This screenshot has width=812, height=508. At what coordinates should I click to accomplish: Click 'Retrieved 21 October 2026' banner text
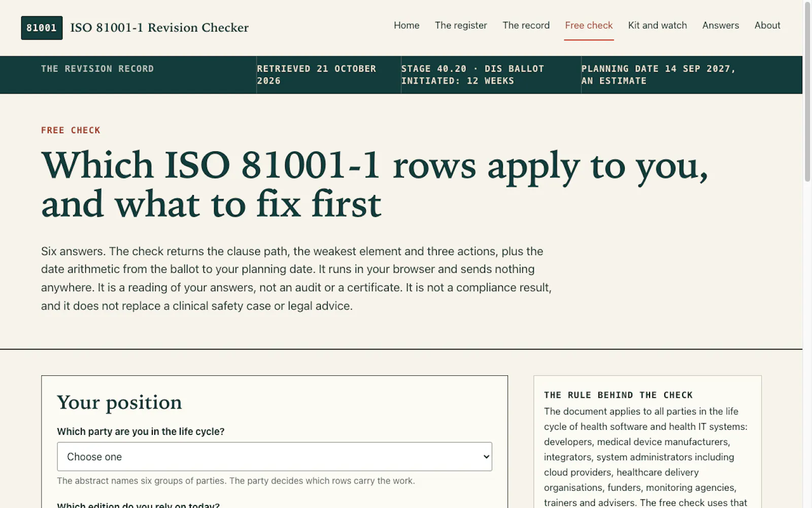point(317,75)
